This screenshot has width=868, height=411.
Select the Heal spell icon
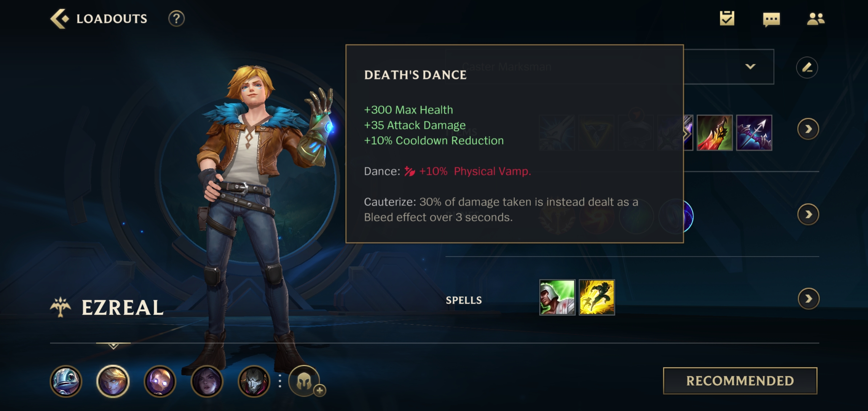(x=557, y=297)
